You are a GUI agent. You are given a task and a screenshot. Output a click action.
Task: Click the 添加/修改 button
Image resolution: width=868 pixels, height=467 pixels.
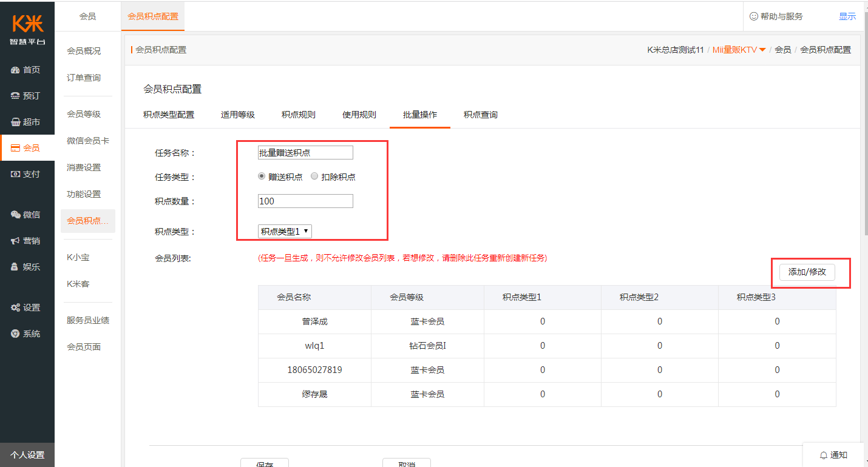point(807,272)
